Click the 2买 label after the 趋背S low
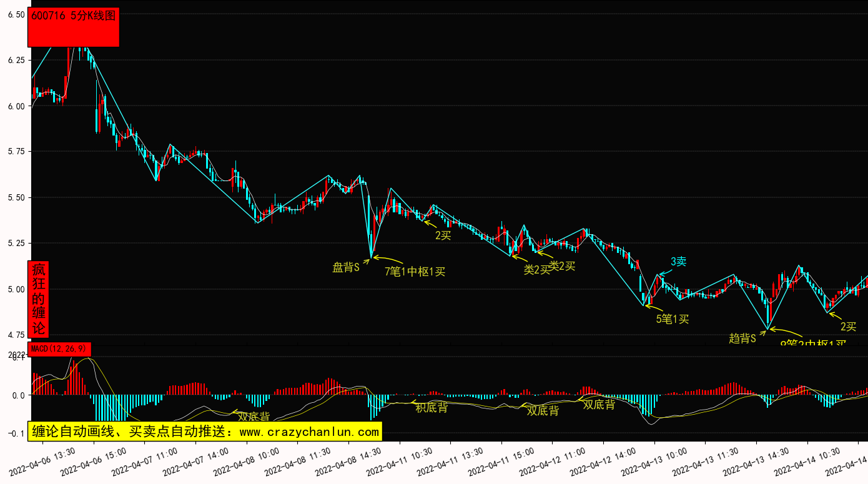This screenshot has height=484, width=868. click(848, 327)
